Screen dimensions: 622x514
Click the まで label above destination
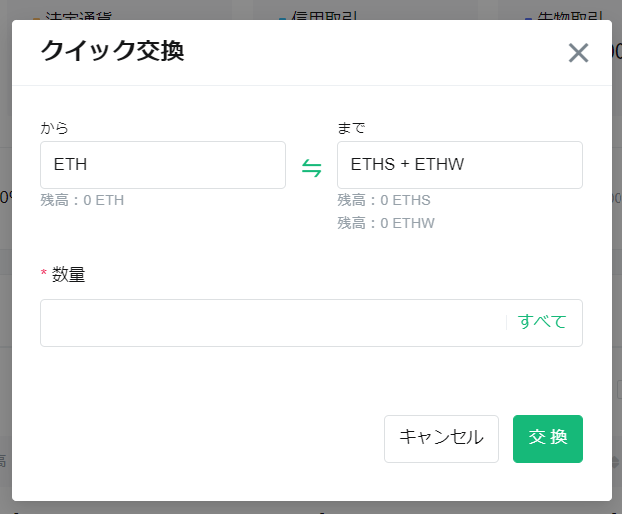click(352, 128)
